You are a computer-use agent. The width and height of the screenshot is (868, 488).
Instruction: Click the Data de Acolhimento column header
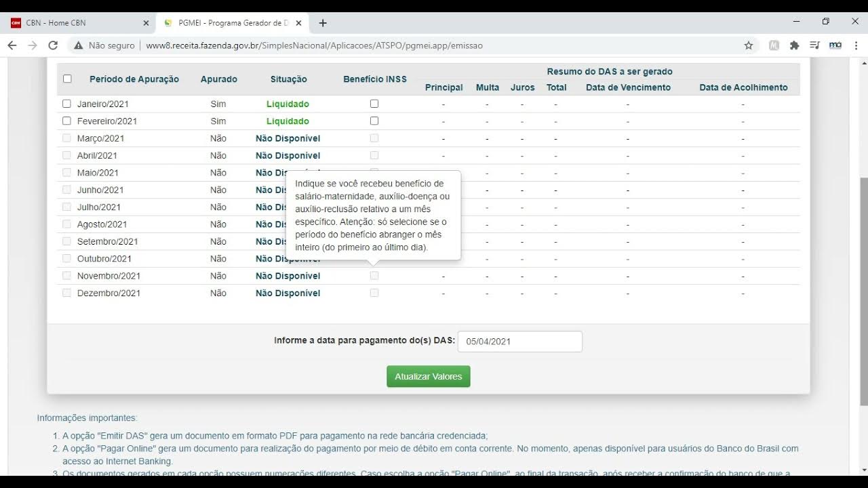743,87
